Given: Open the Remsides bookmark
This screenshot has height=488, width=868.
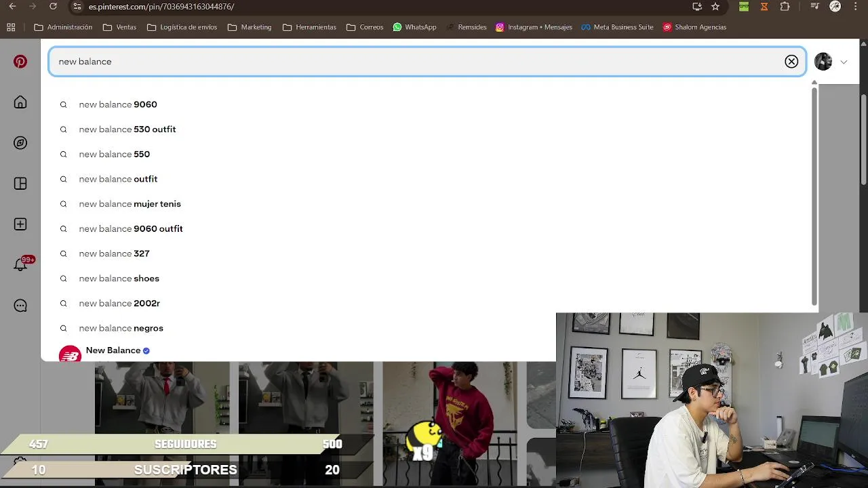Looking at the screenshot, I should point(466,27).
